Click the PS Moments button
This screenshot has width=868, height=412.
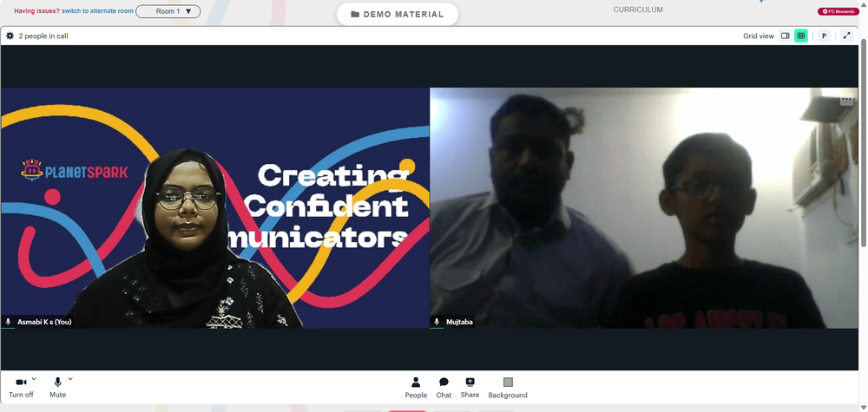838,11
